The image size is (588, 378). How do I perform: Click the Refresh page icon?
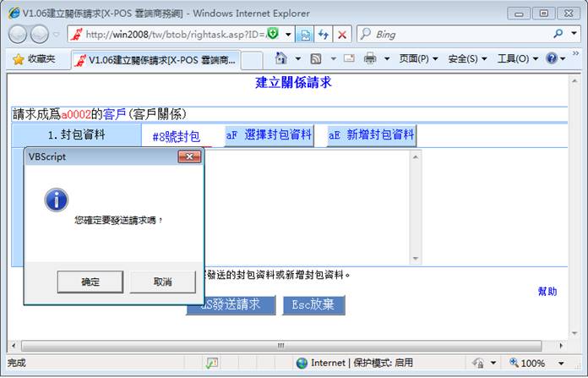[x=323, y=35]
